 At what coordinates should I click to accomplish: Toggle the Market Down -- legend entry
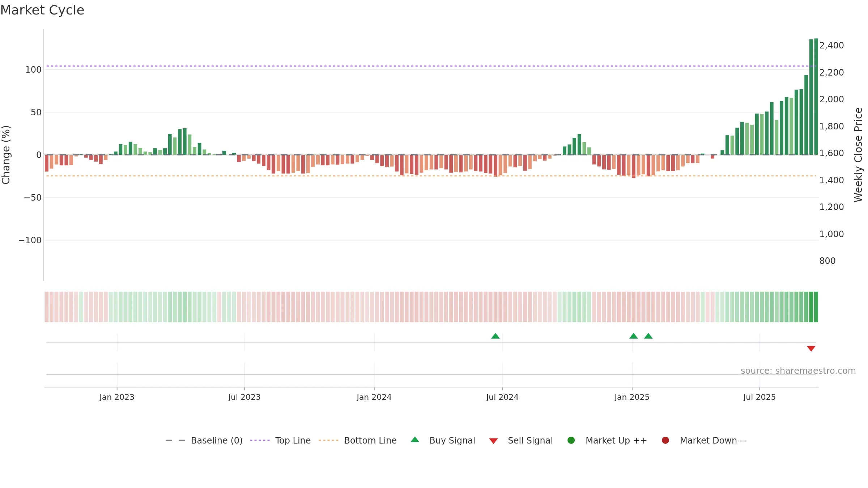click(x=703, y=440)
